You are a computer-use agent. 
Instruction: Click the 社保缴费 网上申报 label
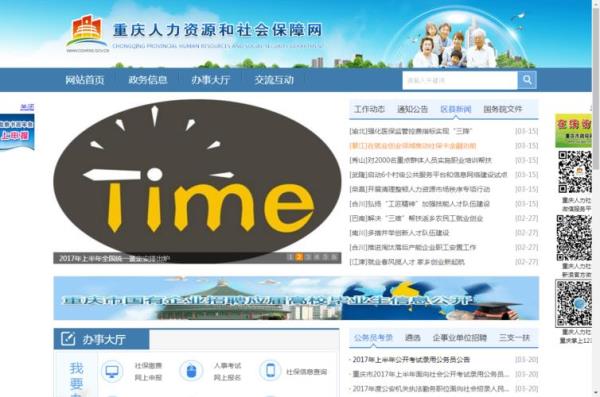click(148, 371)
